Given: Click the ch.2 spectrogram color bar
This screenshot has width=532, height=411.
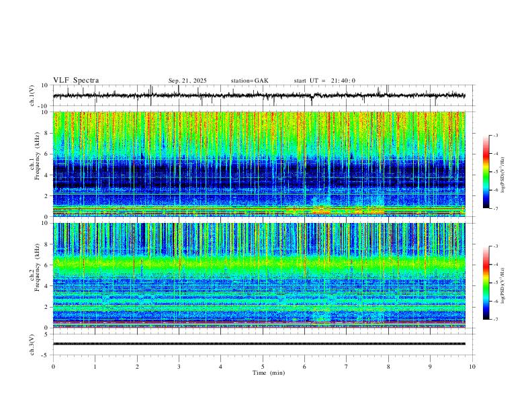Looking at the screenshot, I should (x=486, y=283).
